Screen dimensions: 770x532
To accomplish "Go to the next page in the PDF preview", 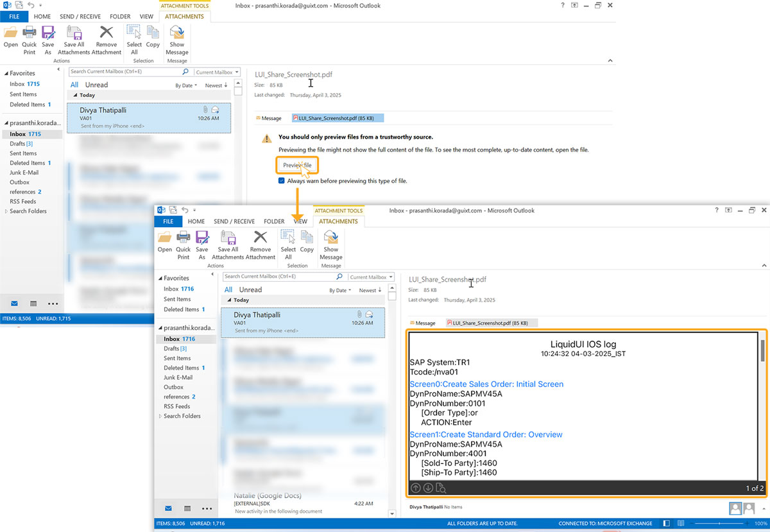I will [428, 488].
